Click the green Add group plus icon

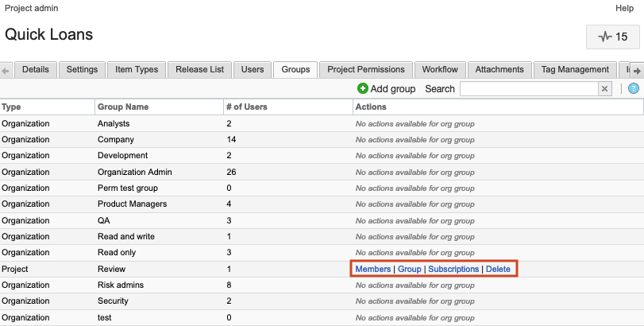[363, 89]
